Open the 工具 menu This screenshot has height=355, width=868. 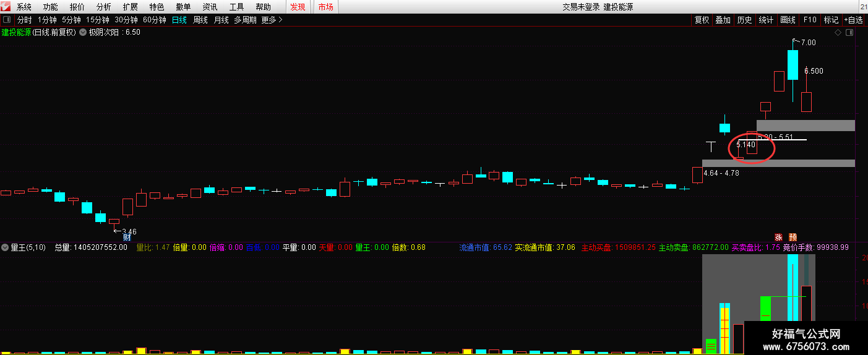click(x=236, y=7)
